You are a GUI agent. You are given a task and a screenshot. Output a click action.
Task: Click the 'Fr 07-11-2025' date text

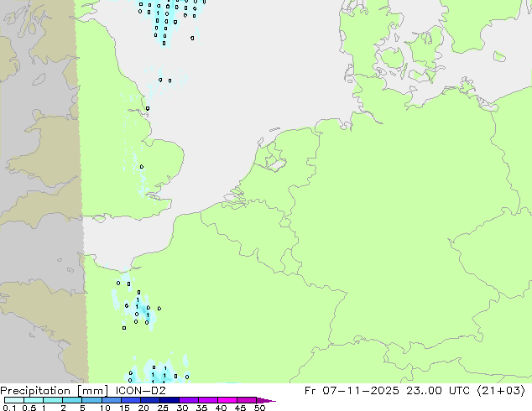pyautogui.click(x=352, y=391)
